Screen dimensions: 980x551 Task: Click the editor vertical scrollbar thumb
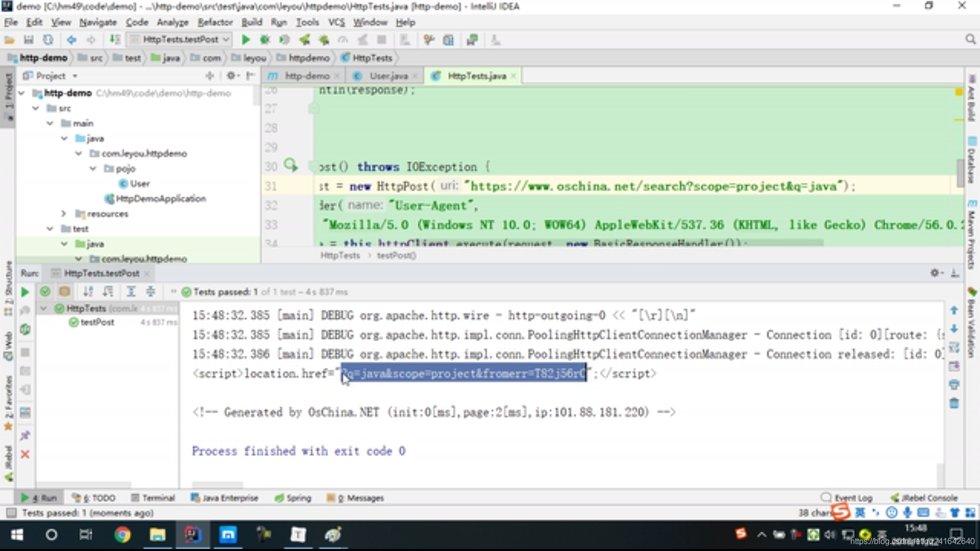[960, 172]
